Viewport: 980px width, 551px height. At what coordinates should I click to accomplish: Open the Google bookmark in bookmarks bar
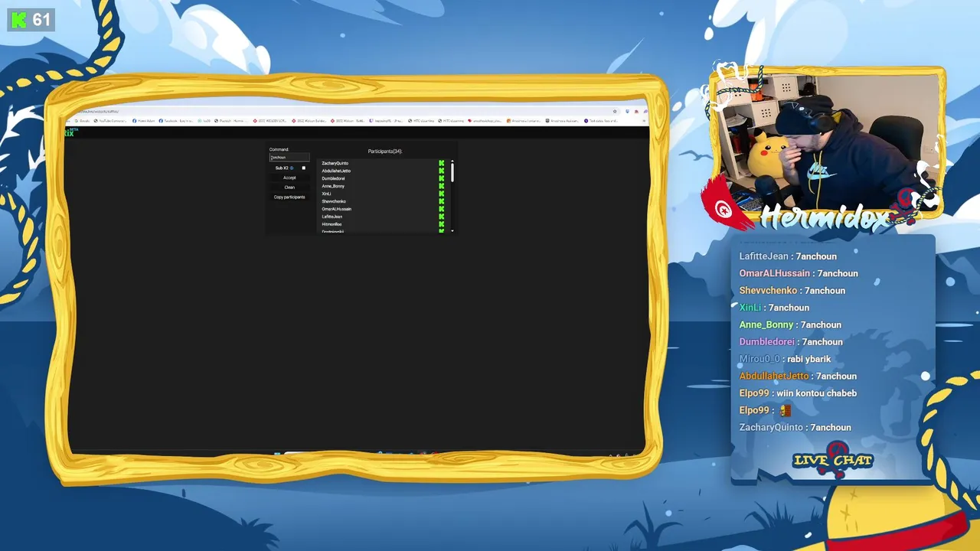click(x=83, y=121)
